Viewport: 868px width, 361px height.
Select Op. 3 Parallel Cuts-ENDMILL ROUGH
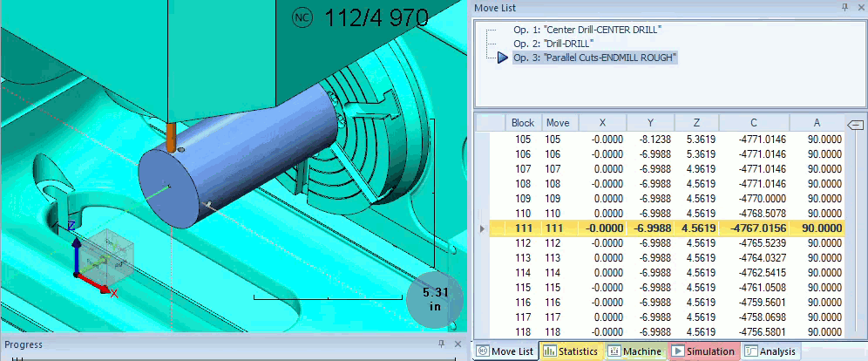pyautogui.click(x=594, y=58)
